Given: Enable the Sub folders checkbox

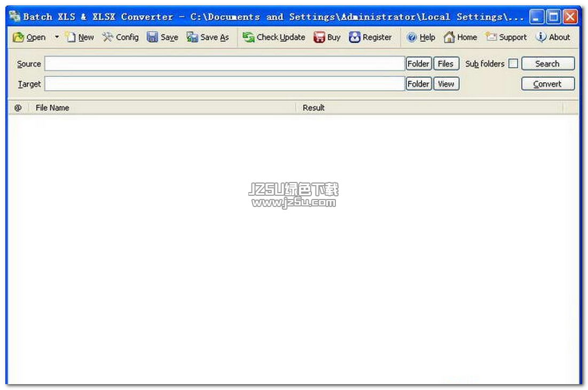Looking at the screenshot, I should tap(513, 63).
